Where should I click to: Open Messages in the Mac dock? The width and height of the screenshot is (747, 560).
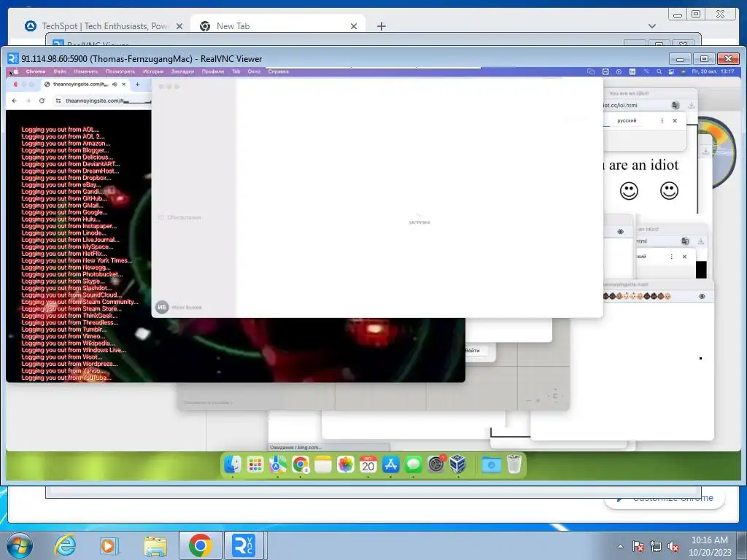(x=414, y=464)
